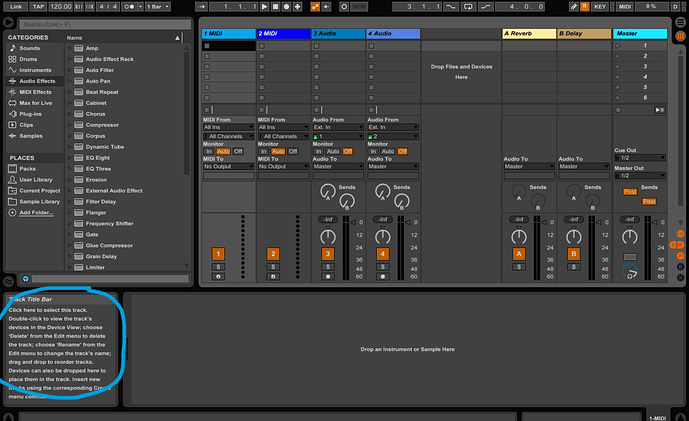The image size is (689, 421).
Task: Toggle the Metronome icon
Action: [130, 7]
